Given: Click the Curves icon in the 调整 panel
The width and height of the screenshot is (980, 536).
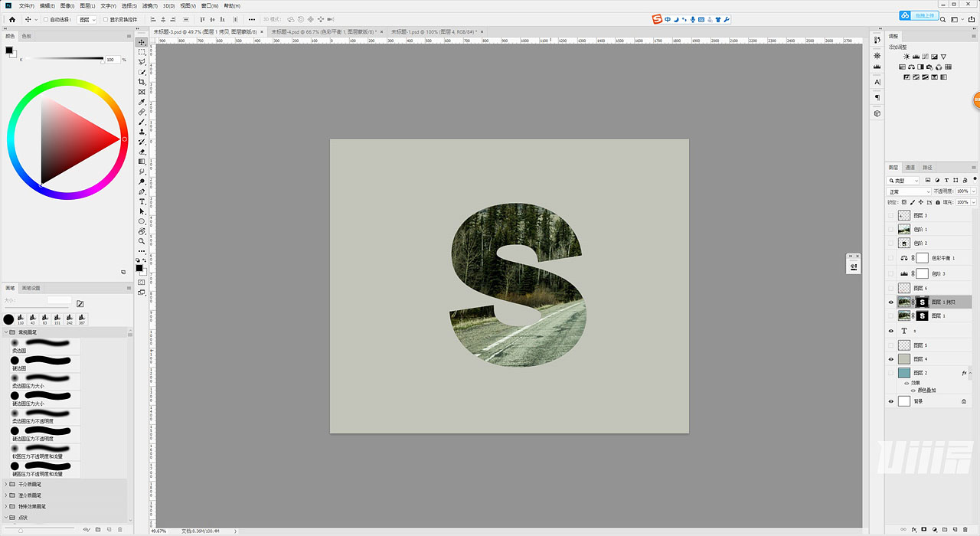Looking at the screenshot, I should pyautogui.click(x=925, y=57).
